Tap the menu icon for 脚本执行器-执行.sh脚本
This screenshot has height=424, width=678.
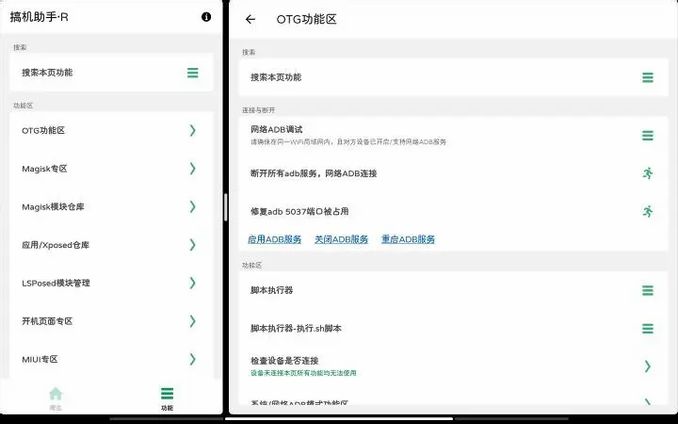tap(647, 328)
